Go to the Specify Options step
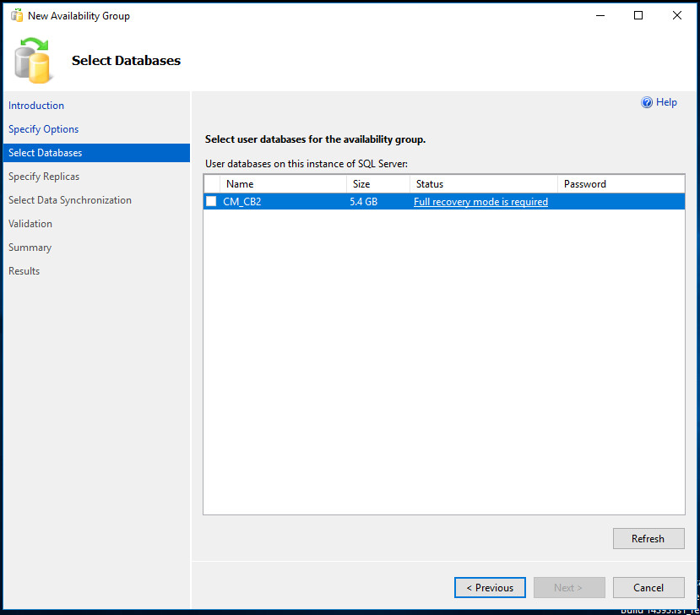The width and height of the screenshot is (700, 615). click(43, 128)
